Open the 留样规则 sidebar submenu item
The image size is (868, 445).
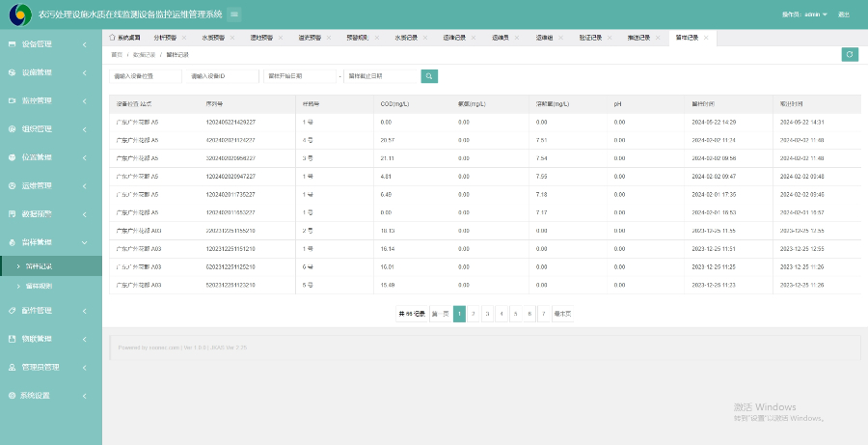pos(51,286)
